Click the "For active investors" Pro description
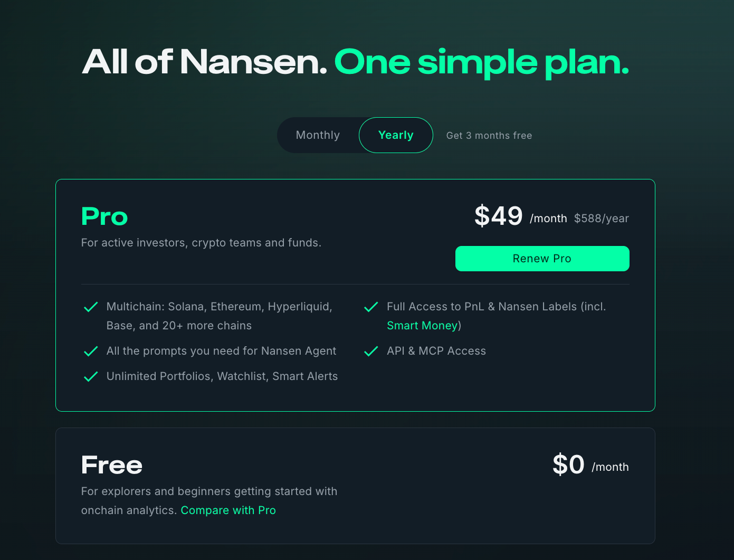 click(201, 243)
